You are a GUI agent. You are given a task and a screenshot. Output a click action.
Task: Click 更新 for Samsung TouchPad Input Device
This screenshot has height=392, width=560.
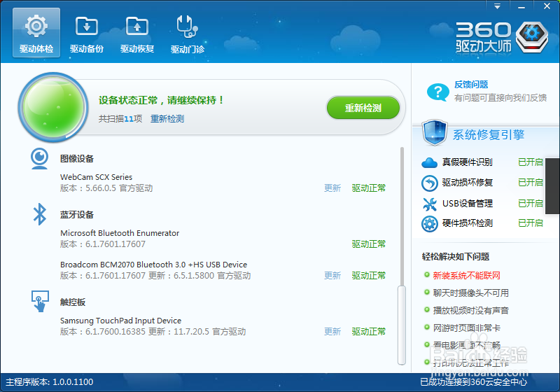[x=332, y=332]
